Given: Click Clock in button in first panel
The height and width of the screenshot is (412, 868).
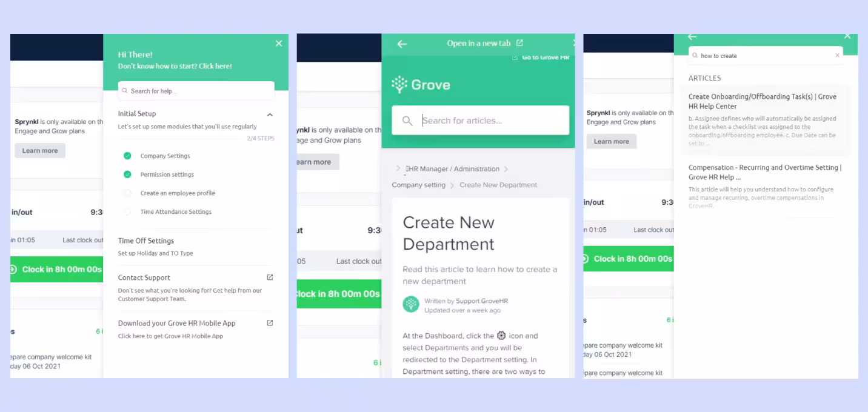Looking at the screenshot, I should pos(56,269).
